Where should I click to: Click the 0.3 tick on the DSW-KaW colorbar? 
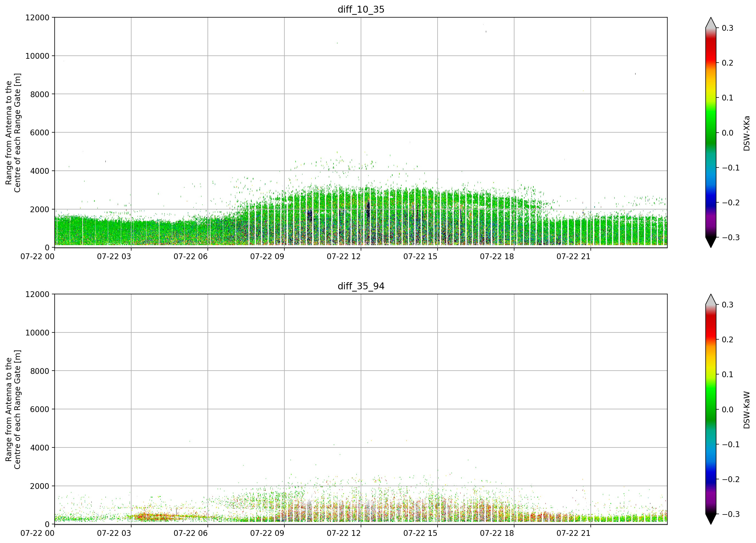coord(728,305)
